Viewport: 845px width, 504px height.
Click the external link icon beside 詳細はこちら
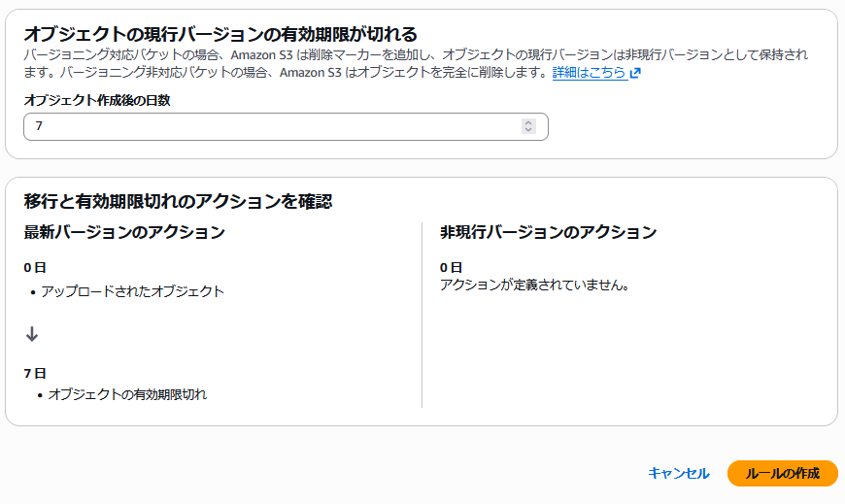(635, 73)
